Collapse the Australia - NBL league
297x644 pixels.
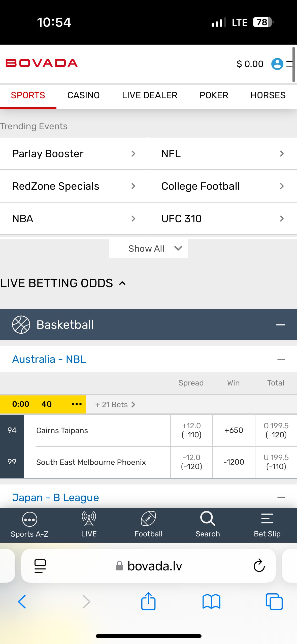pos(281,359)
